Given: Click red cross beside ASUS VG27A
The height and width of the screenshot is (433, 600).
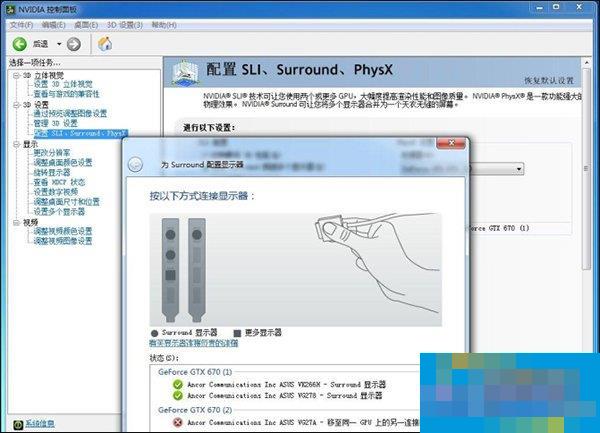Looking at the screenshot, I should point(178,422).
